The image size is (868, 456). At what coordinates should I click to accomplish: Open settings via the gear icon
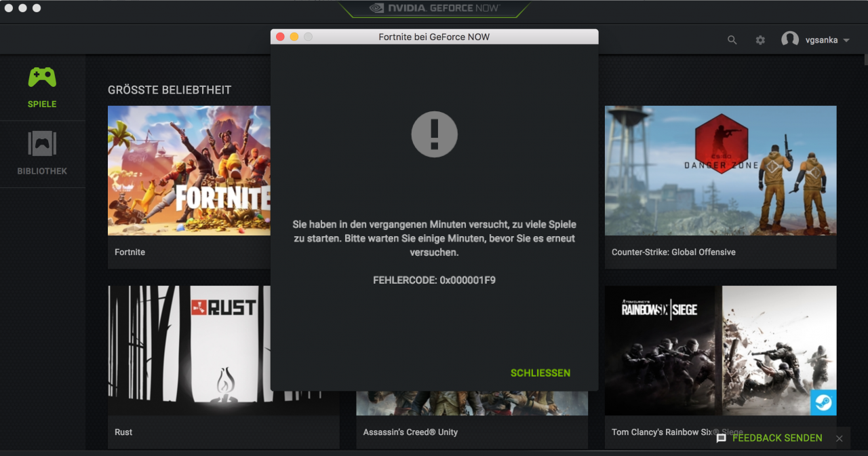coord(760,40)
